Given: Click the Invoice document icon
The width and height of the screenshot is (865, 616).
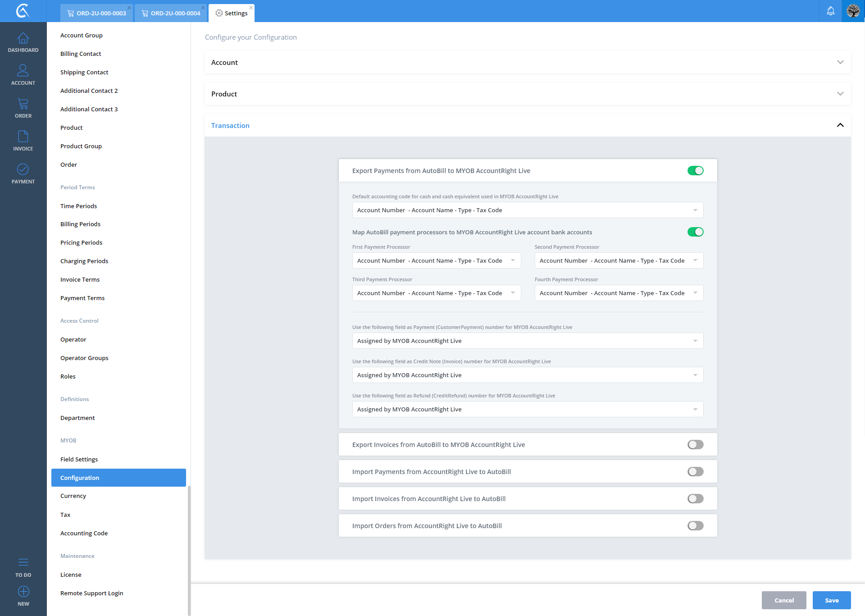Looking at the screenshot, I should point(23,137).
